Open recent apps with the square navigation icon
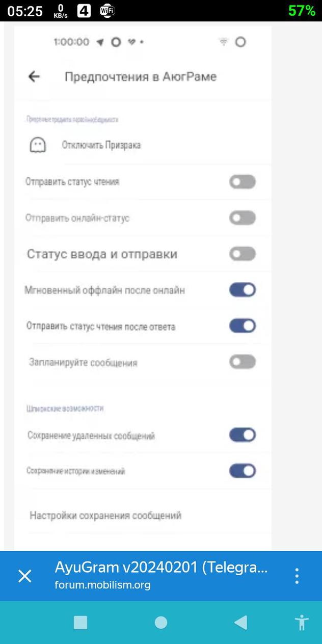Screen dimensions: 322x644 coord(82,623)
